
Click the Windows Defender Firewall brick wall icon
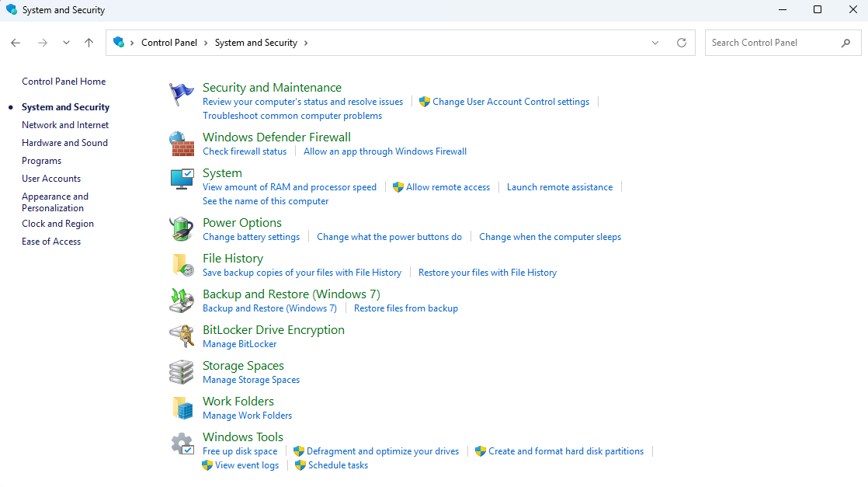tap(181, 143)
